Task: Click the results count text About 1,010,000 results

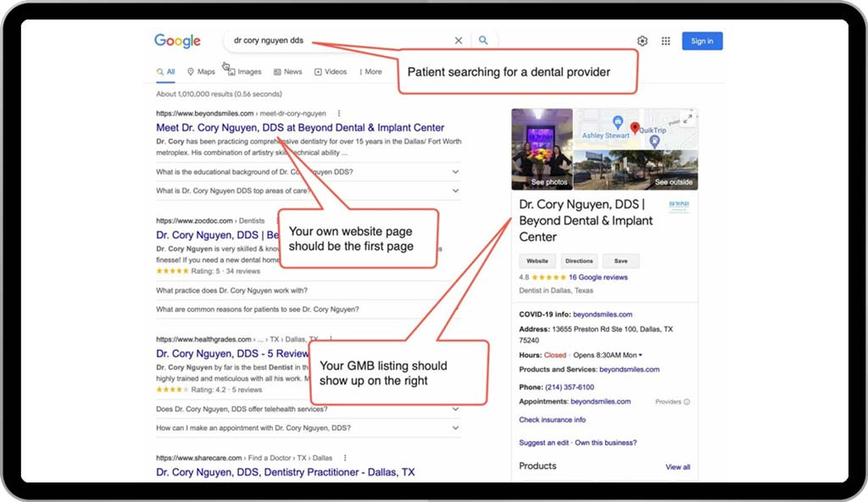Action: 219,94
